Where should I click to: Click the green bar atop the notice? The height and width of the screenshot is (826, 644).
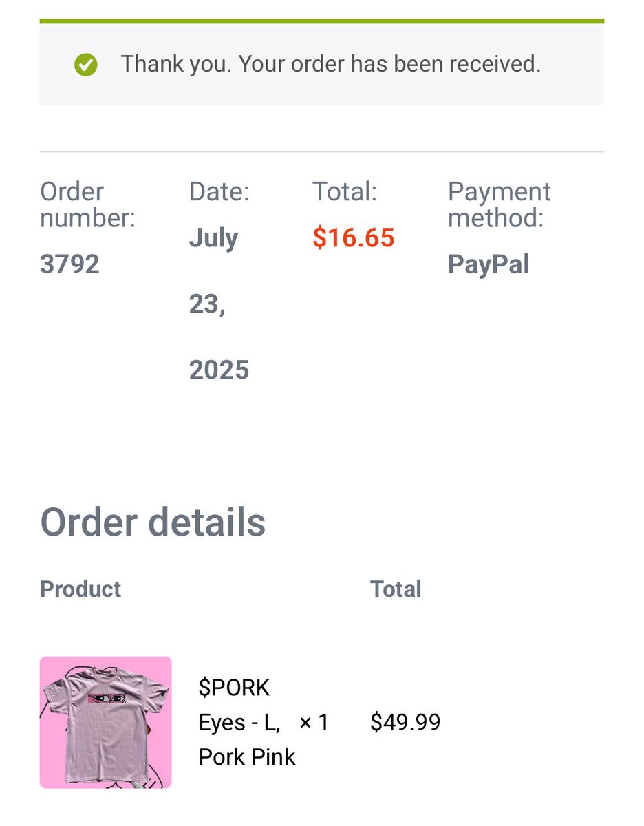pyautogui.click(x=322, y=21)
